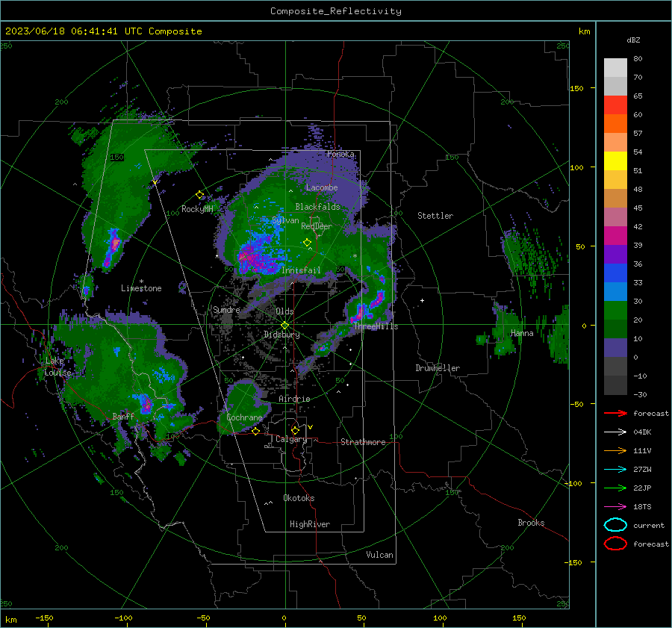The width and height of the screenshot is (672, 628).
Task: Click the RedDeer city label
Action: (317, 226)
